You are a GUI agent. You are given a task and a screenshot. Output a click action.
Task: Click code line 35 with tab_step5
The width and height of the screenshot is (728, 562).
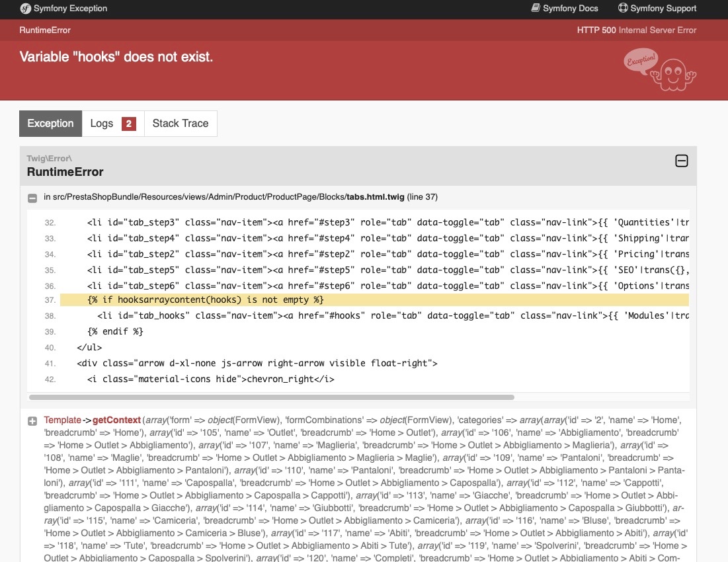coord(387,270)
